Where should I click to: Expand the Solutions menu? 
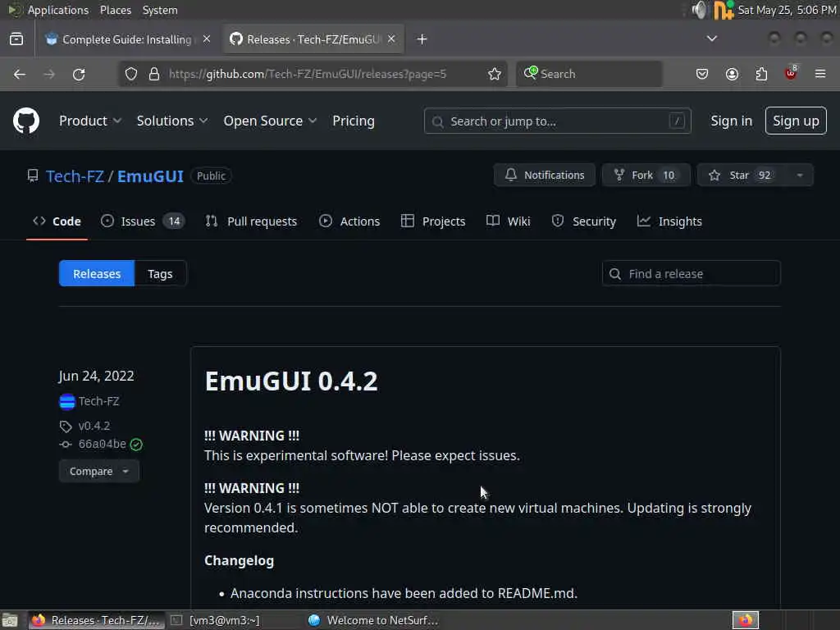(x=172, y=121)
